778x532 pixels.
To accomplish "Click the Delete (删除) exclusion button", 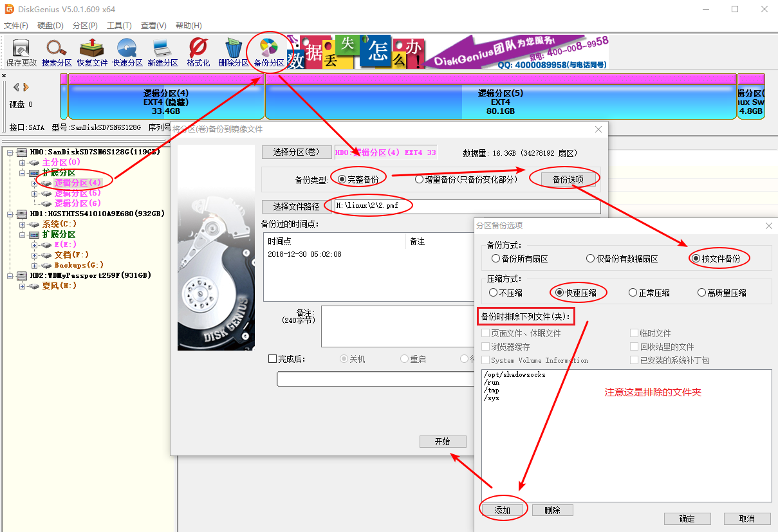I will pyautogui.click(x=552, y=510).
